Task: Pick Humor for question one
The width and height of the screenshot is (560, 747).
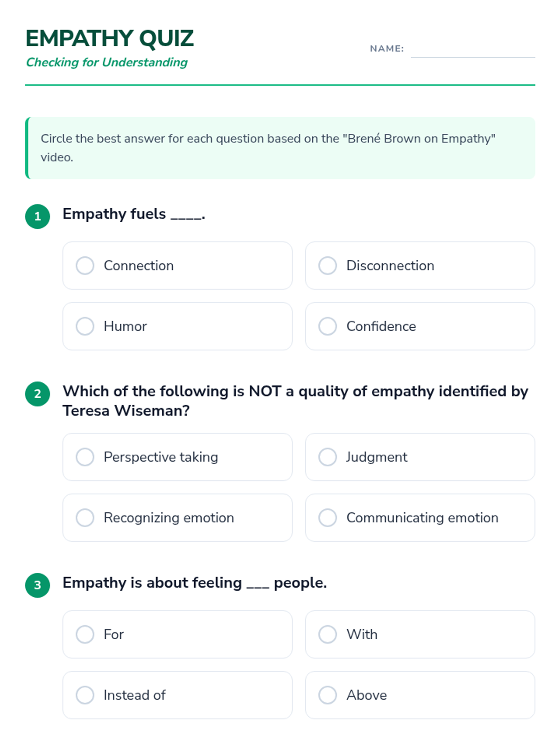Action: click(x=85, y=326)
